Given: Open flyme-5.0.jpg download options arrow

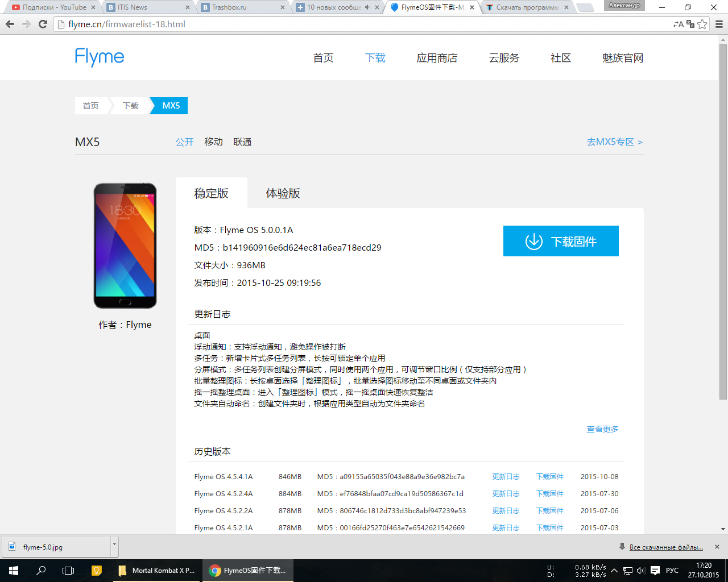Looking at the screenshot, I should tap(114, 545).
